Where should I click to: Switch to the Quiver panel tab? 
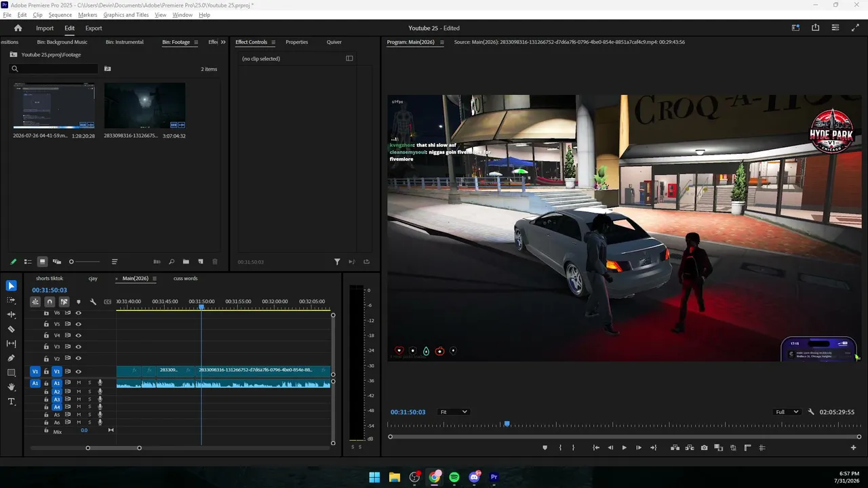[x=334, y=42]
